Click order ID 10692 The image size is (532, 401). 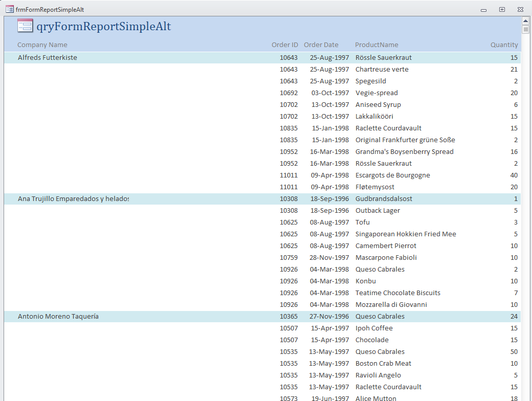(289, 93)
